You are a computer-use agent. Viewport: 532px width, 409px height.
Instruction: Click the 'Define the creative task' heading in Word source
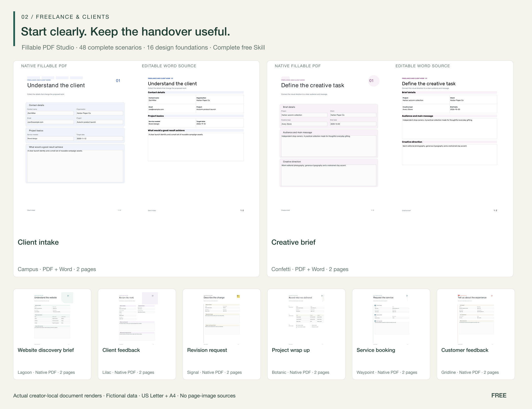tap(429, 84)
